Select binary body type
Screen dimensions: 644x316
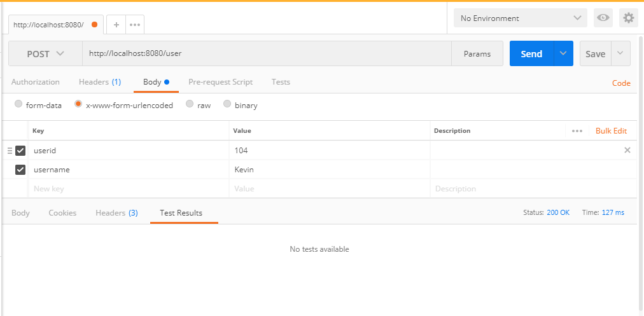coord(227,104)
